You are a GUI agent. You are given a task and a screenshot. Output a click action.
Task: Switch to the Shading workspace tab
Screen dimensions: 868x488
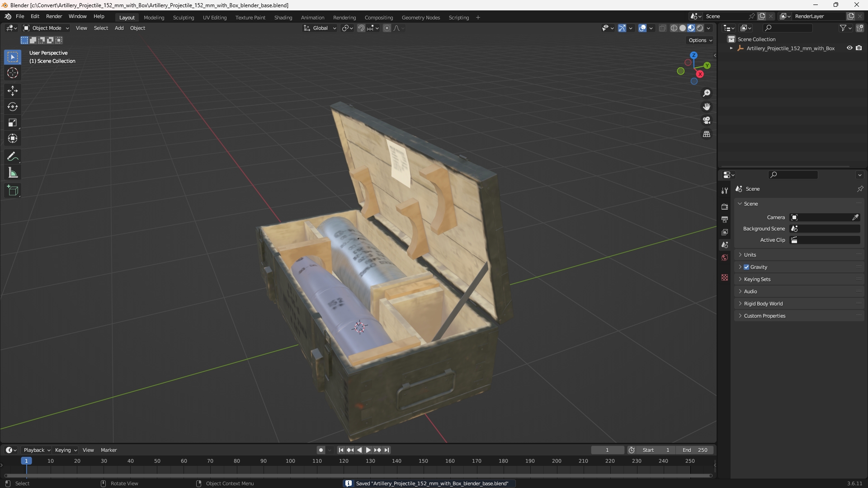(x=283, y=18)
